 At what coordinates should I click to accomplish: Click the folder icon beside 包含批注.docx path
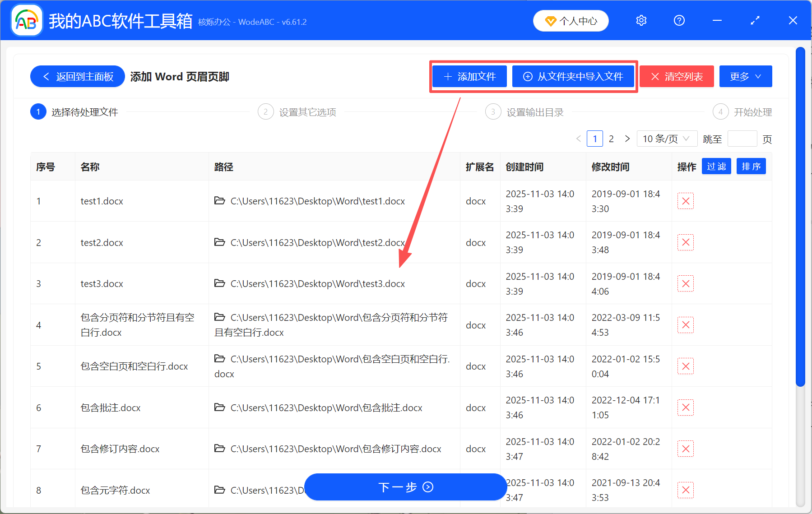220,407
